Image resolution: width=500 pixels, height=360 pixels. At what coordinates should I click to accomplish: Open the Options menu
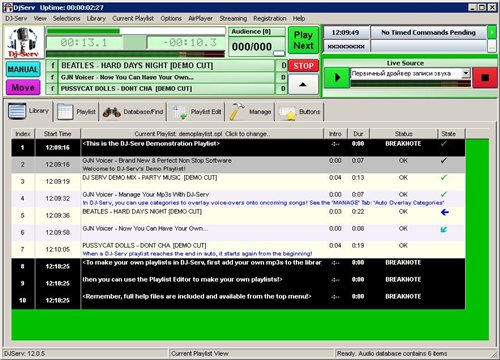coord(171,18)
